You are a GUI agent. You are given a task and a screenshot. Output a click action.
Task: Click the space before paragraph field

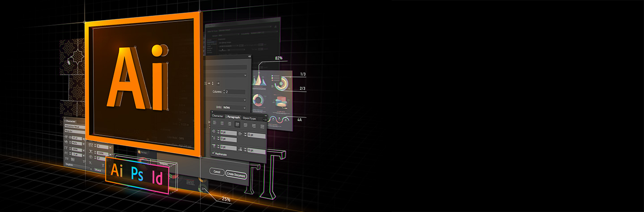pyautogui.click(x=229, y=148)
